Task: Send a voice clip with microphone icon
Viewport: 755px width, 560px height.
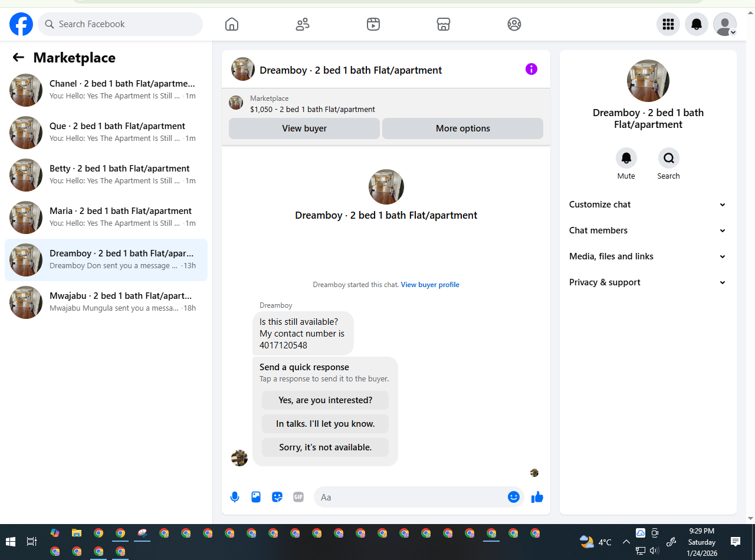Action: pyautogui.click(x=235, y=497)
